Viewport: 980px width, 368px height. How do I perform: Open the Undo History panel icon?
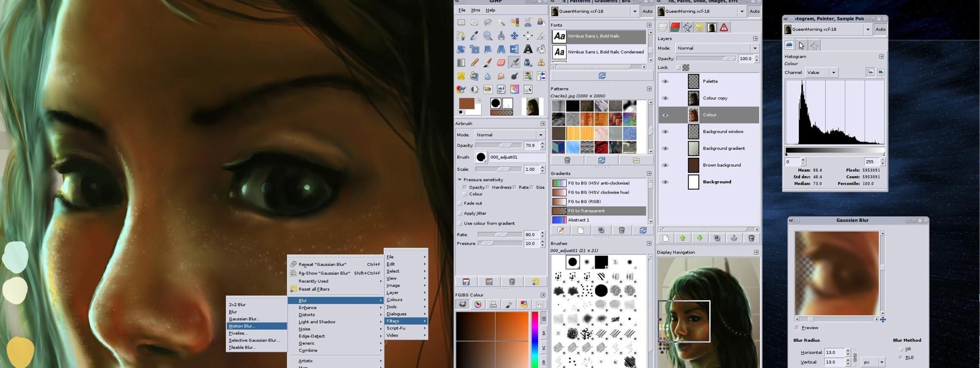699,27
